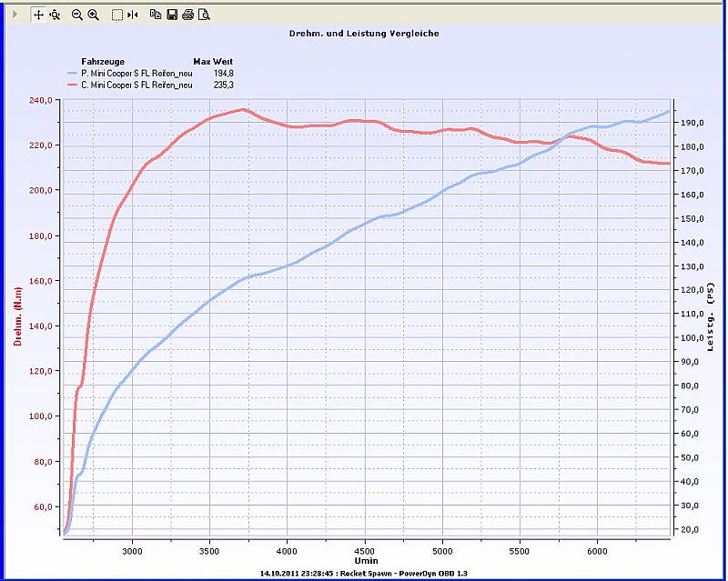Viewport: 728px width, 581px height.
Task: Select the pan/move crosshair tool
Action: pyautogui.click(x=38, y=15)
